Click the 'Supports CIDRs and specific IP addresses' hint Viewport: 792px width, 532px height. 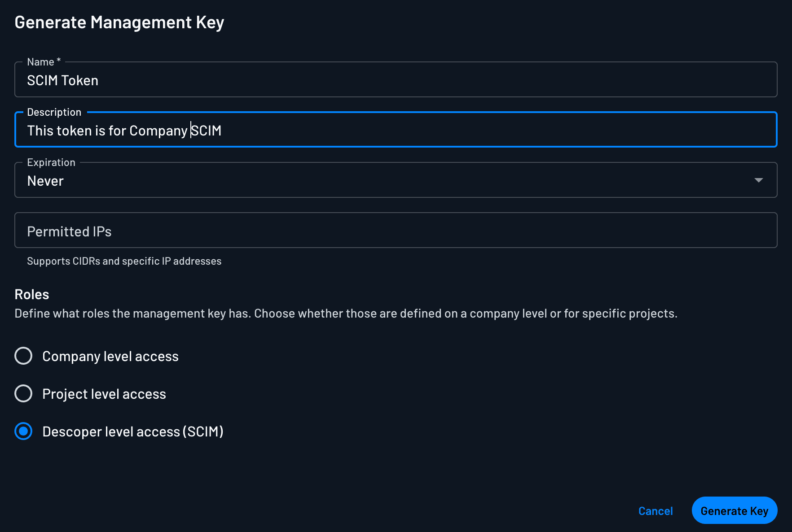click(x=124, y=261)
